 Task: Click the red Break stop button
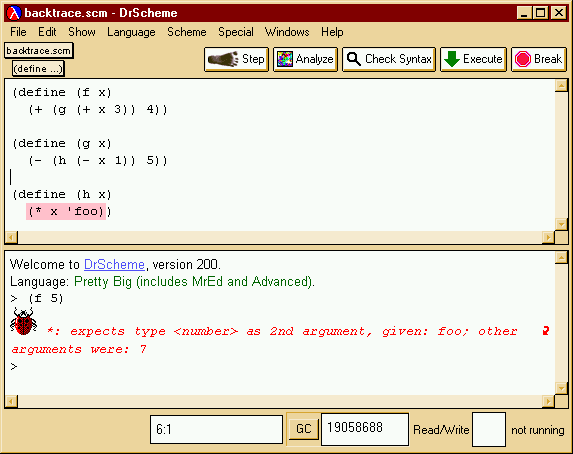pos(539,59)
